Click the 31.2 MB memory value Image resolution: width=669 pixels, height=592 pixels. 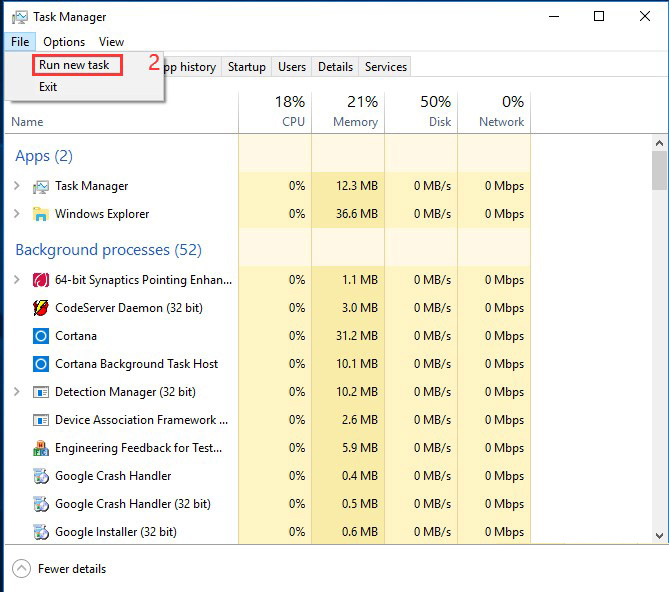(x=357, y=336)
